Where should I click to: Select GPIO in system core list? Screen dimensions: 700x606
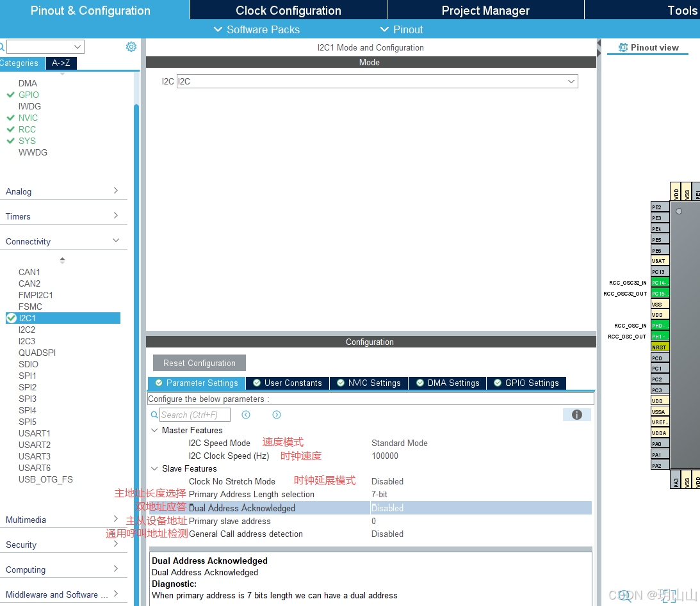coord(29,95)
